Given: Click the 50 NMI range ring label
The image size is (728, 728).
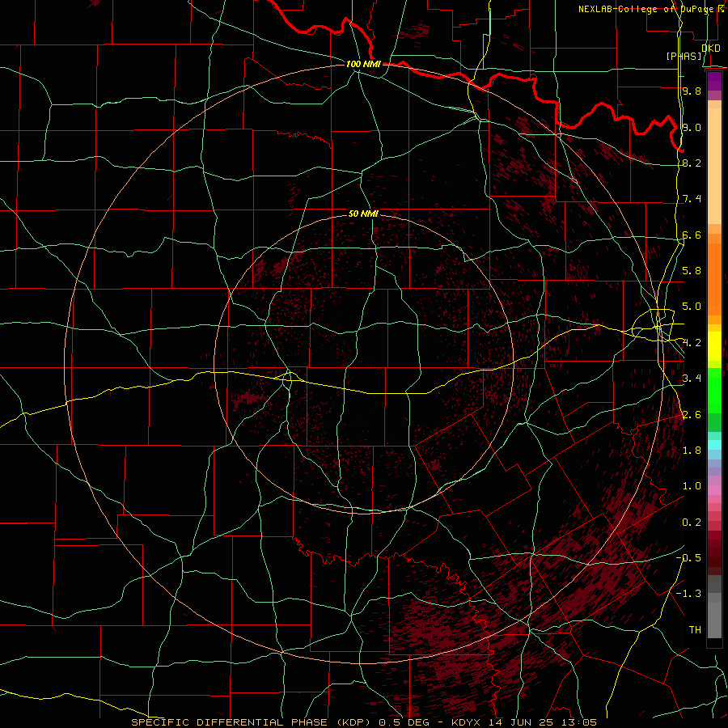Looking at the screenshot, I should 363,214.
